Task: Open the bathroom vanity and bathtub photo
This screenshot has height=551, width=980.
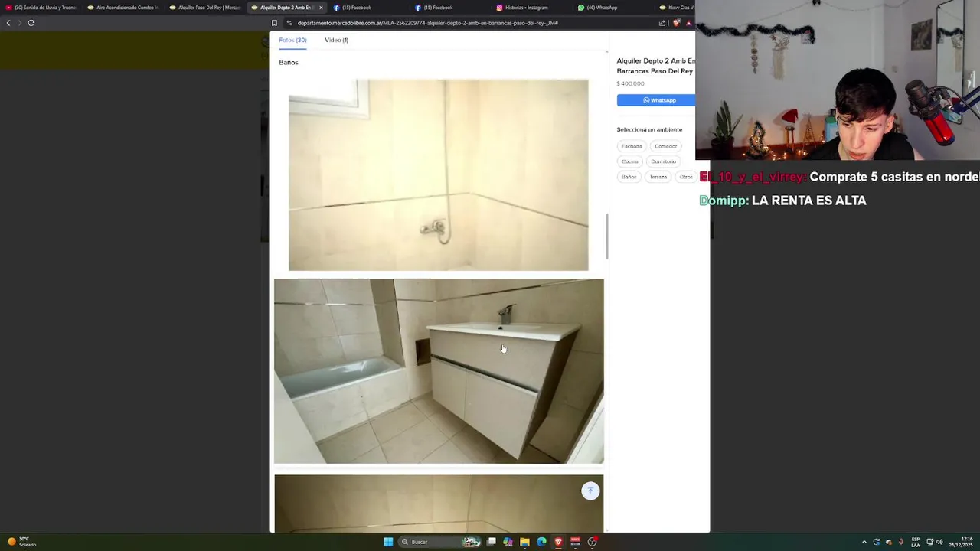Action: point(439,371)
